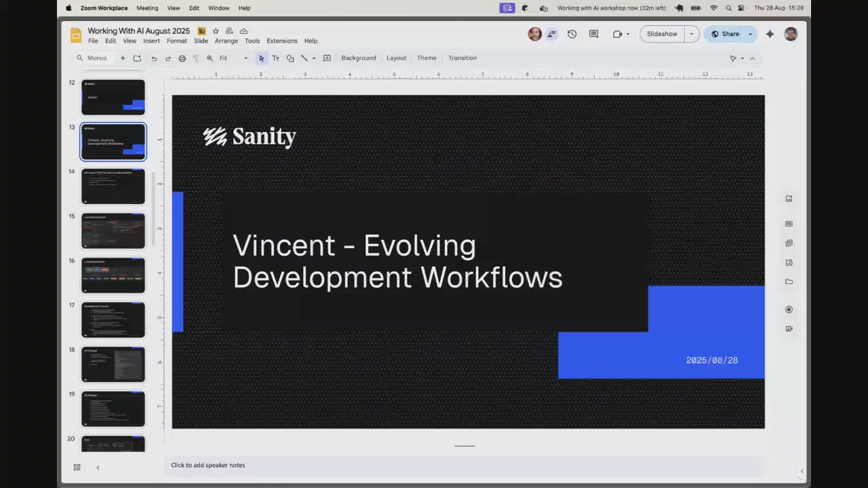Open the Extensions menu
The width and height of the screenshot is (868, 488).
pos(281,41)
